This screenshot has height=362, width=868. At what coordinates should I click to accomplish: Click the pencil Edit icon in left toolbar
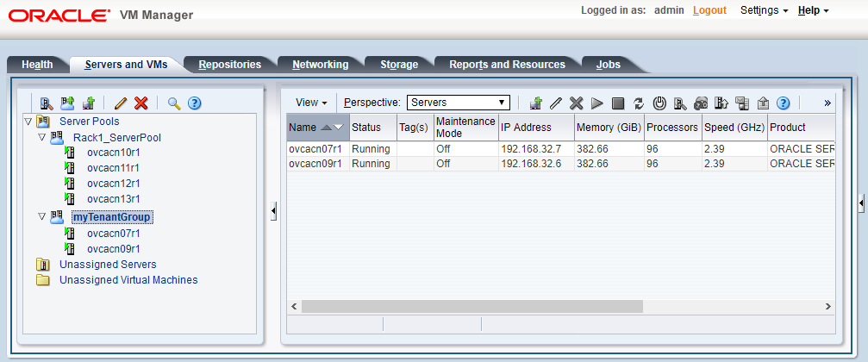(x=121, y=103)
